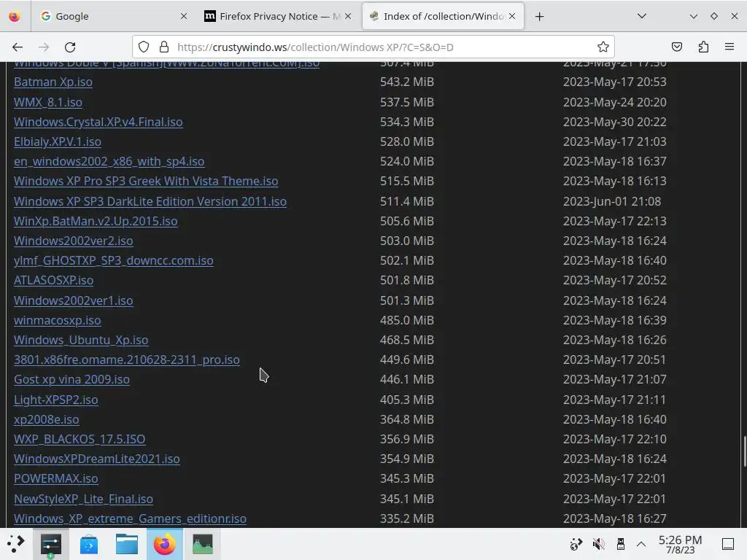
Task: Open en_windows2002_x86_with_sp4.iso
Action: pos(109,161)
